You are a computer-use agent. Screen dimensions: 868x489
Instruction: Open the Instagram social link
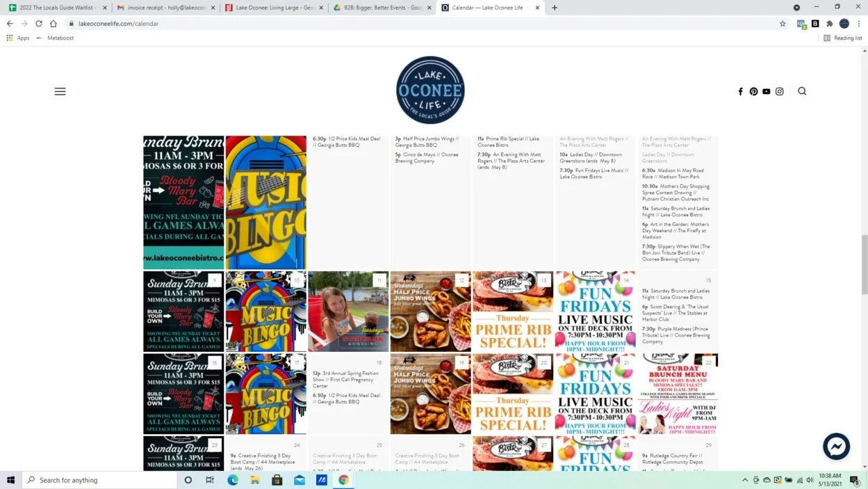point(780,91)
